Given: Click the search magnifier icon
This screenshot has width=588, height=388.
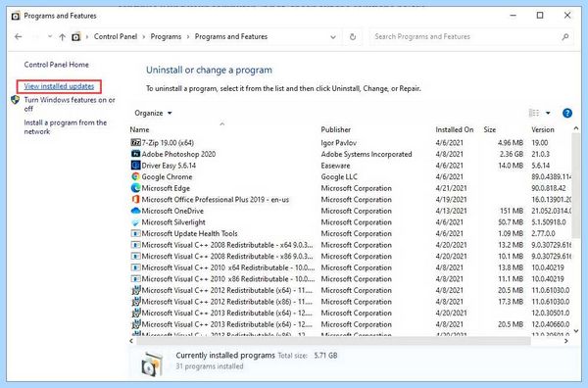Looking at the screenshot, I should pos(565,36).
